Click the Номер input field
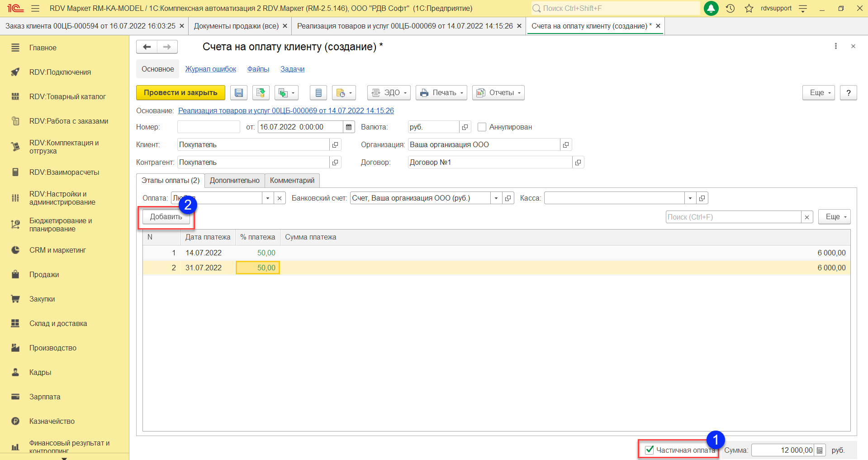The width and height of the screenshot is (868, 460). (x=209, y=127)
